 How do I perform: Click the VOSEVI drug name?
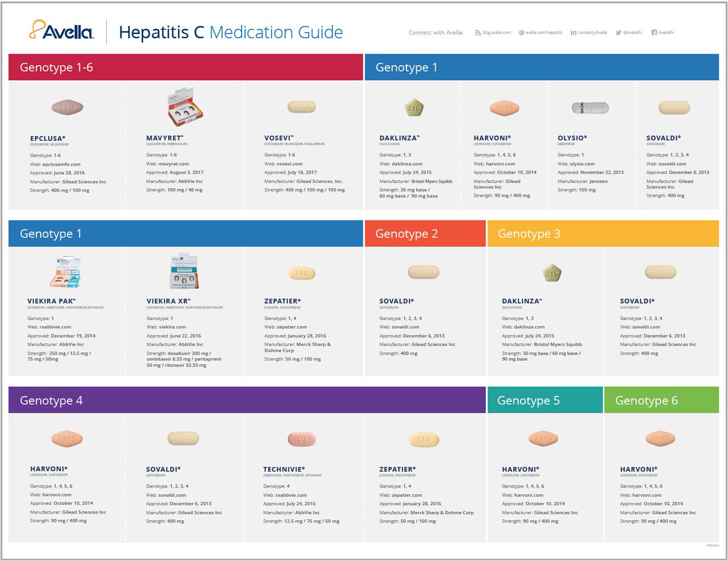pyautogui.click(x=280, y=138)
